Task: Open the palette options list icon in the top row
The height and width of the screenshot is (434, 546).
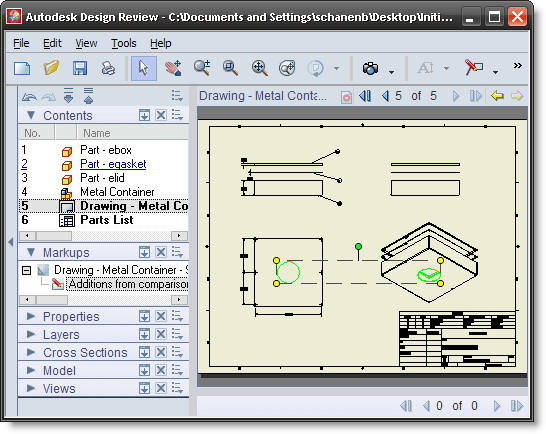Action: 177,95
